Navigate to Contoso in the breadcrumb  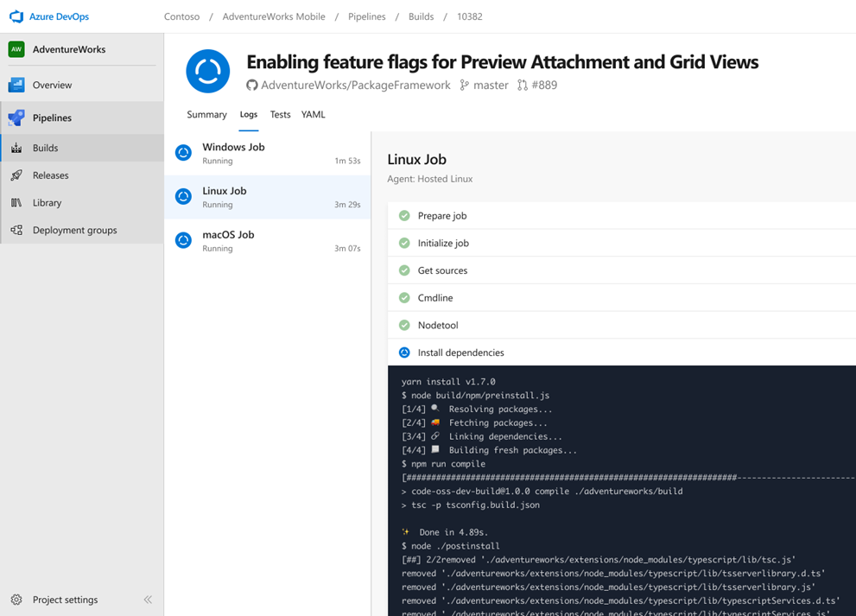tap(181, 16)
